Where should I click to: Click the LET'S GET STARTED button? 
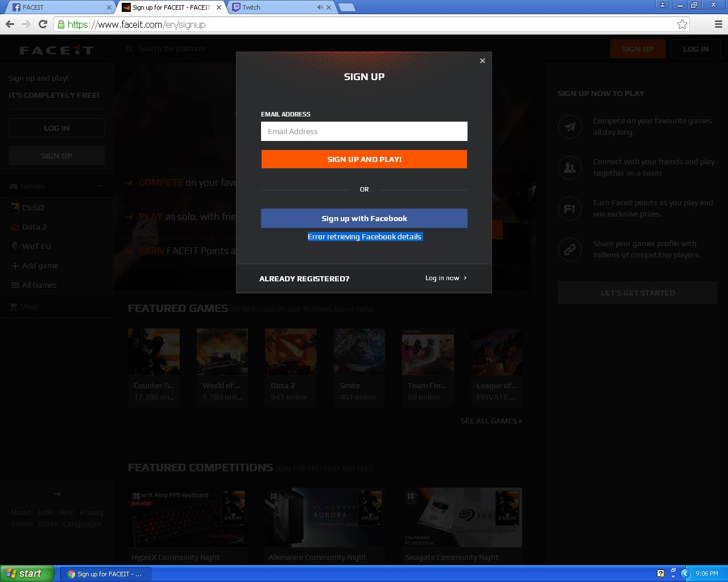(x=638, y=293)
